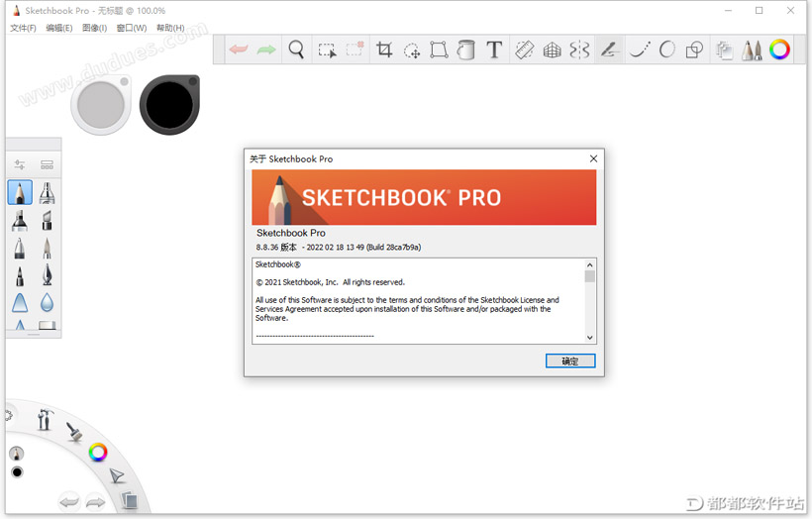Open the Perspective Guides tool
Screen dimensions: 812x519
pos(552,51)
